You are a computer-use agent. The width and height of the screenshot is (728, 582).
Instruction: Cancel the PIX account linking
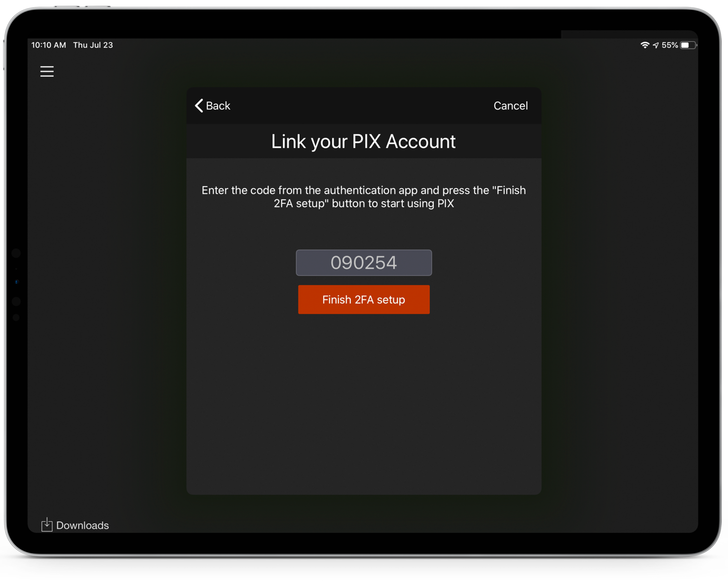click(x=511, y=106)
